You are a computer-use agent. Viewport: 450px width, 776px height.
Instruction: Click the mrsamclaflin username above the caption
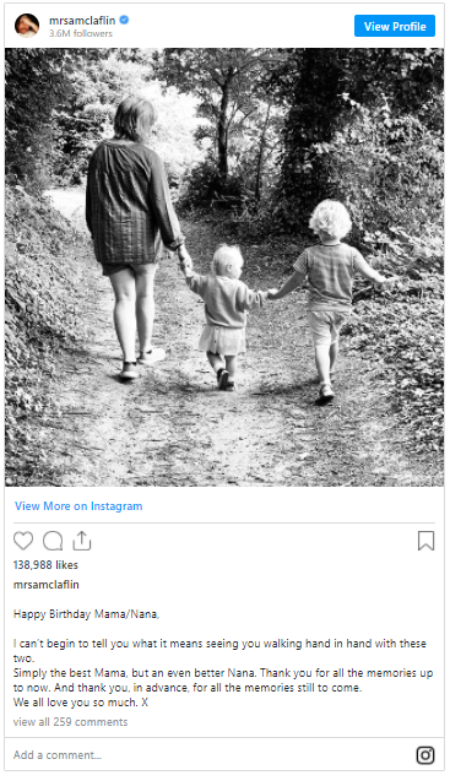click(46, 584)
